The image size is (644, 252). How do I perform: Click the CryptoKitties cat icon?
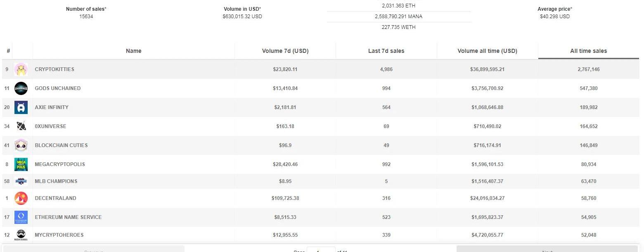(x=21, y=69)
